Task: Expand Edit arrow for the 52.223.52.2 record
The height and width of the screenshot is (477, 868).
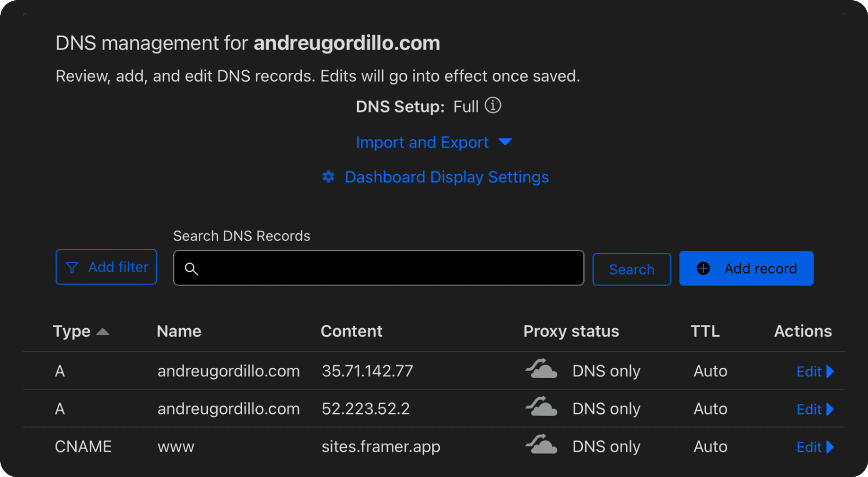Action: [x=830, y=409]
